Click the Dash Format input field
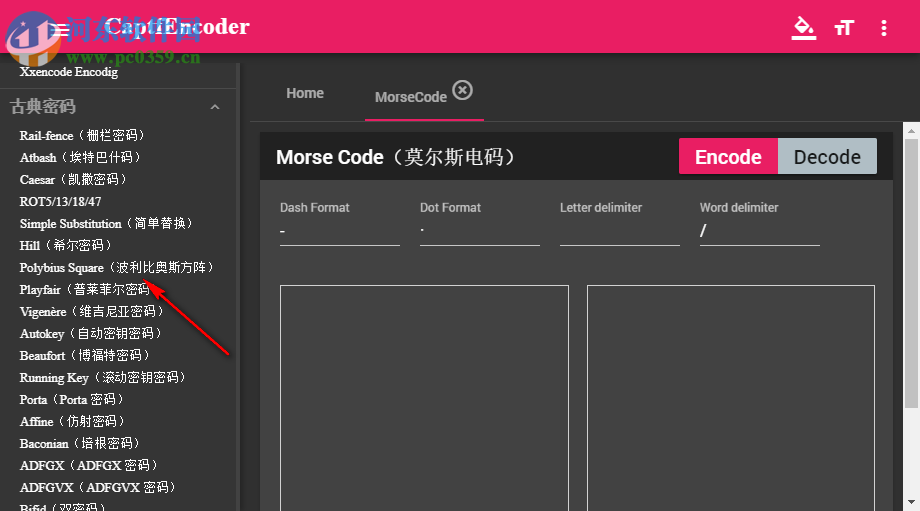920x511 pixels. click(x=340, y=231)
